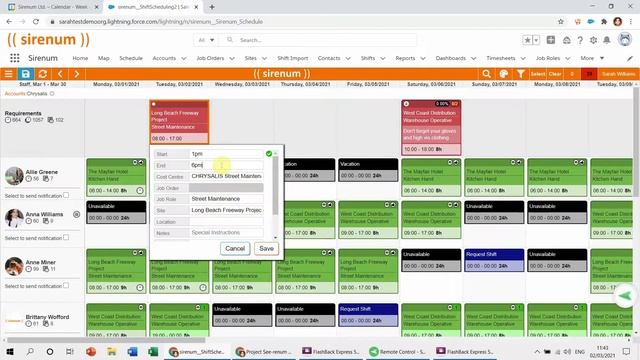This screenshot has width=640, height=360.
Task: Bookmark page with browser star icon
Action: [561, 22]
